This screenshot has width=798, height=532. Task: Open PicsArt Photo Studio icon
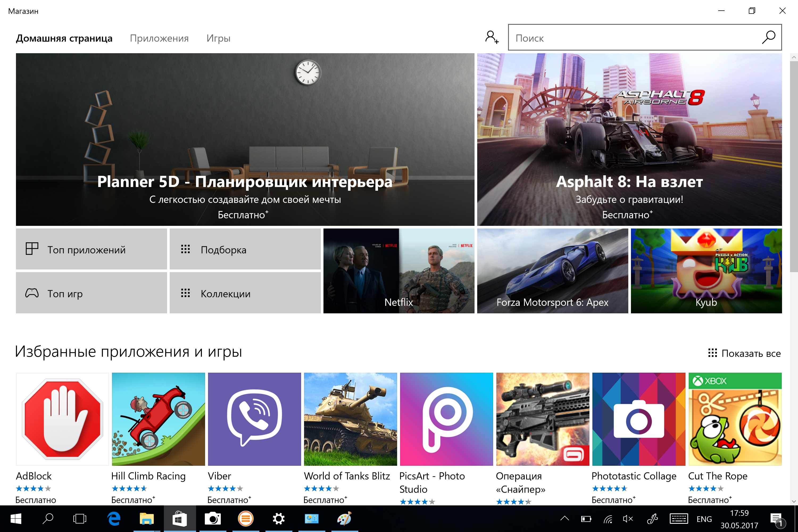(447, 419)
